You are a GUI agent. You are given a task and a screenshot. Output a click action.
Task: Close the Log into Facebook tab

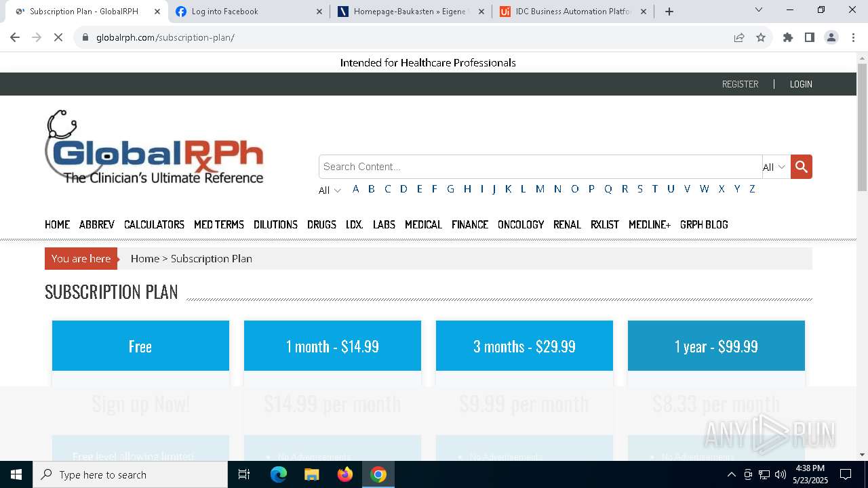coord(319,11)
